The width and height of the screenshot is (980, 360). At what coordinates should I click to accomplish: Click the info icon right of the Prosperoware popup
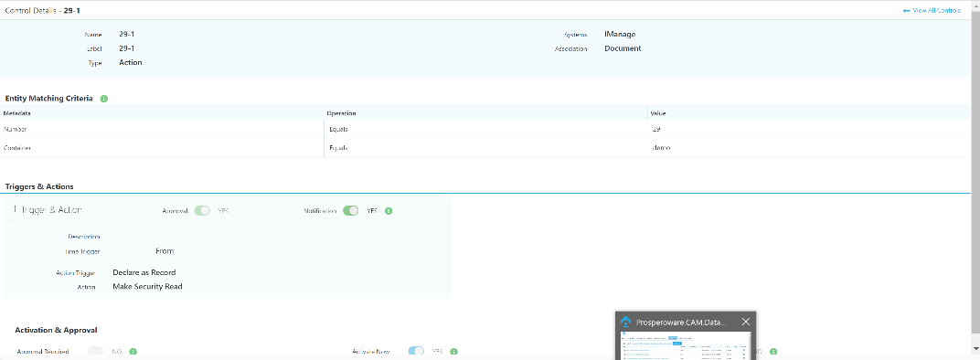coord(773,352)
